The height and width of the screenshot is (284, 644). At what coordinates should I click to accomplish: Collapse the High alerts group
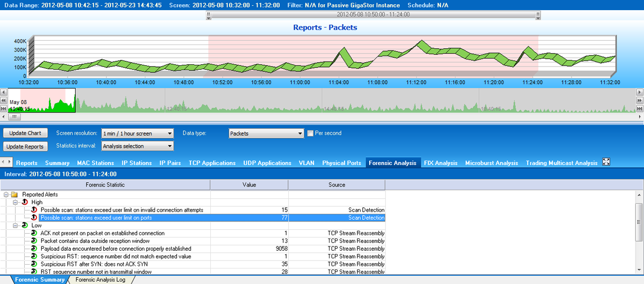16,202
